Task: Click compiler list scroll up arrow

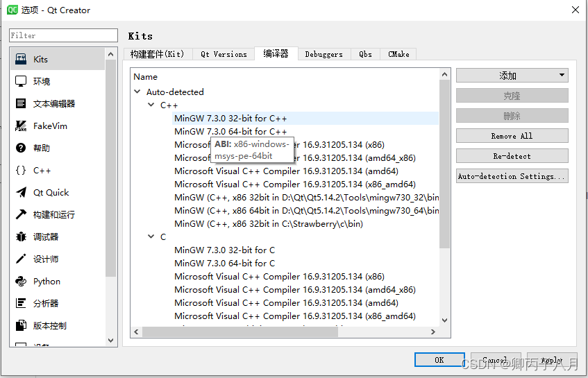Action: pyautogui.click(x=445, y=74)
